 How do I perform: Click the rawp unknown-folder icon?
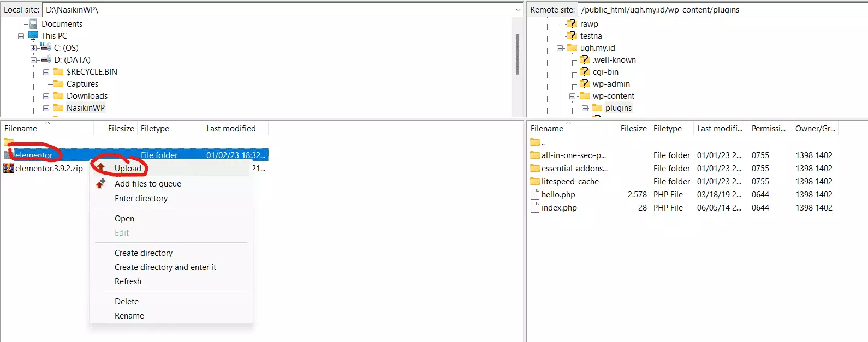click(x=572, y=23)
